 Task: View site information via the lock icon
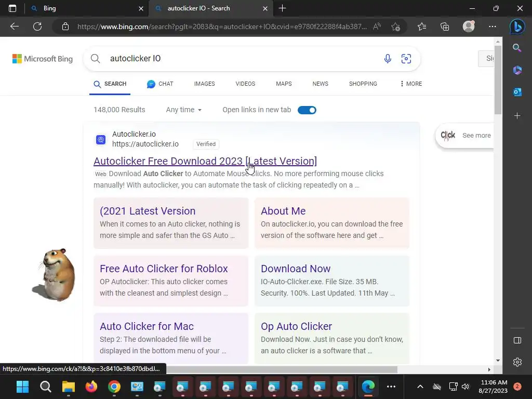tap(65, 26)
